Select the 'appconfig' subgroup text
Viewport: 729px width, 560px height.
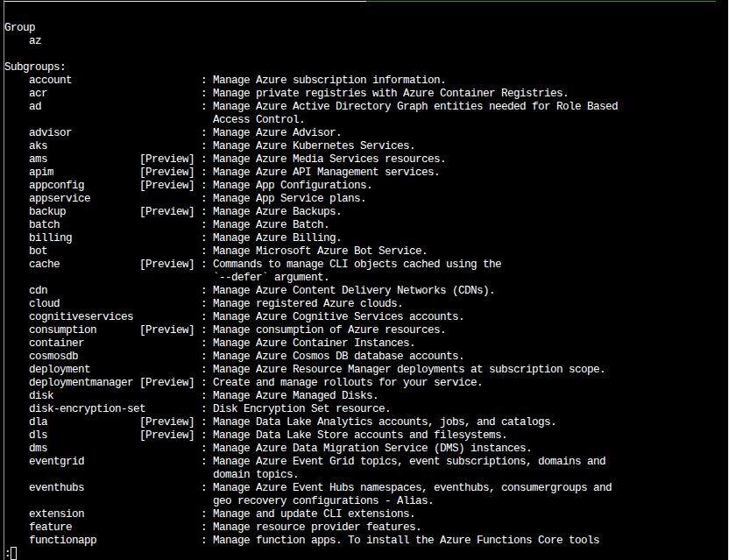pyautogui.click(x=56, y=185)
